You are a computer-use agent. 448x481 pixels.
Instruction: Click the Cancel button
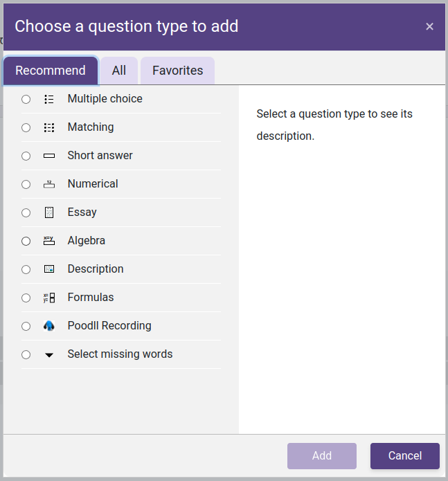click(x=405, y=456)
